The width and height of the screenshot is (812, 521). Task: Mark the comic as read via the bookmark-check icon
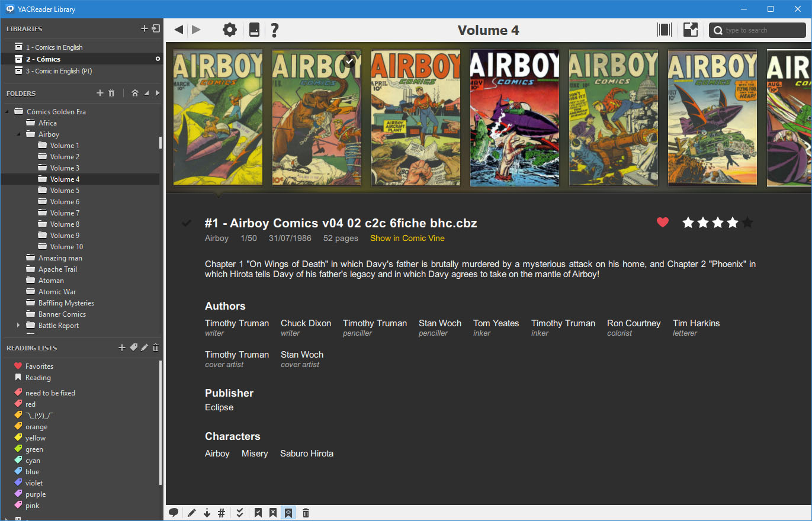coord(258,513)
